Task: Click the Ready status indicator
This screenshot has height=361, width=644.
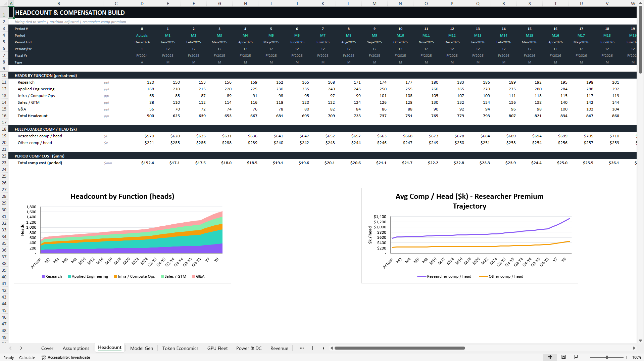Action: pos(8,358)
